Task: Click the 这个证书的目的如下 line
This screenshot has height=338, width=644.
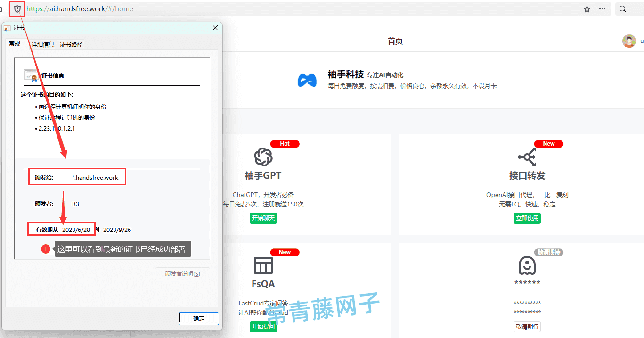Action: [47, 95]
